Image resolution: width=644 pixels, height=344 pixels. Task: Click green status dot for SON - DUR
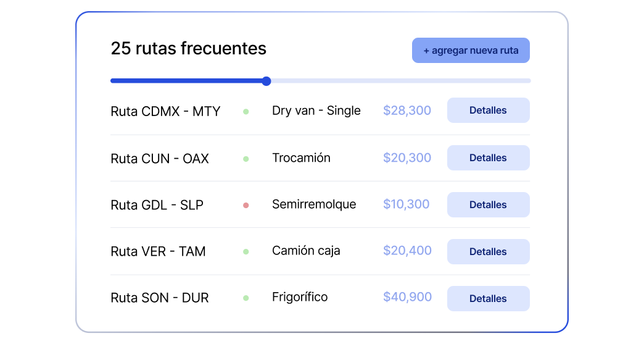pyautogui.click(x=246, y=298)
